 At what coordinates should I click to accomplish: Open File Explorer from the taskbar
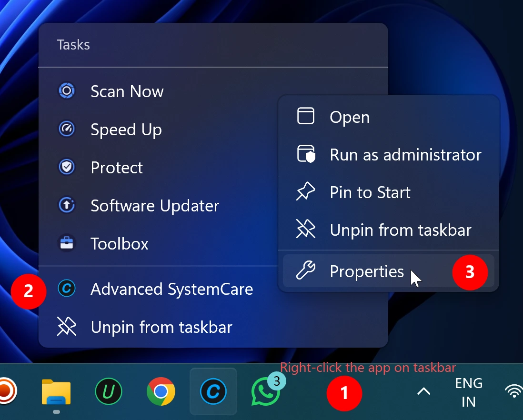point(56,391)
